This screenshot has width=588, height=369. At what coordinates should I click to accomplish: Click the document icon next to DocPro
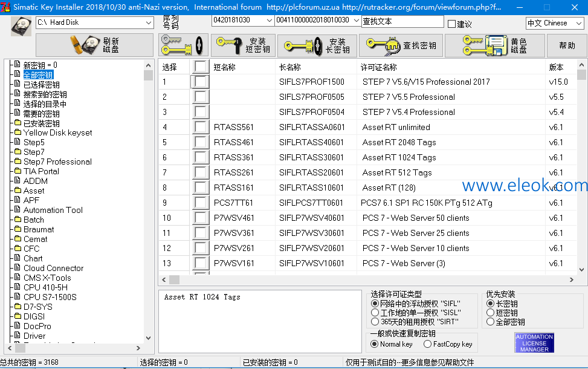point(18,326)
